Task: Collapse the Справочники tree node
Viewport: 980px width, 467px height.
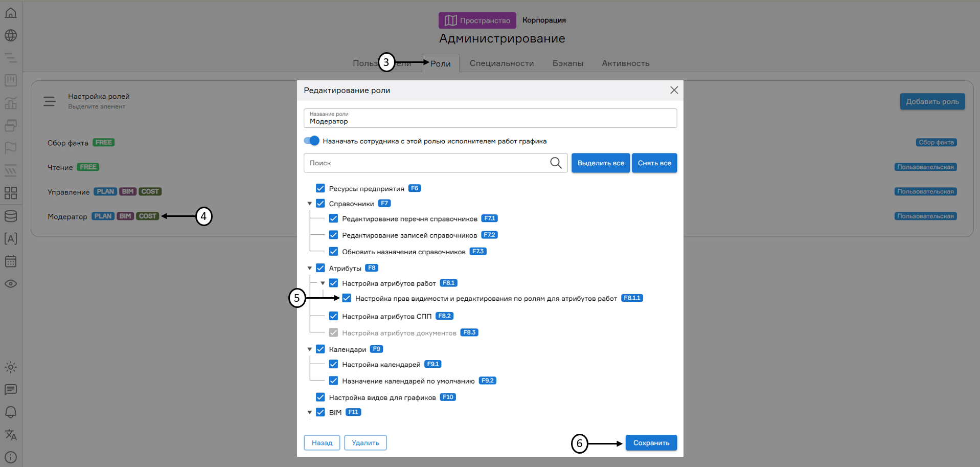Action: pos(310,204)
